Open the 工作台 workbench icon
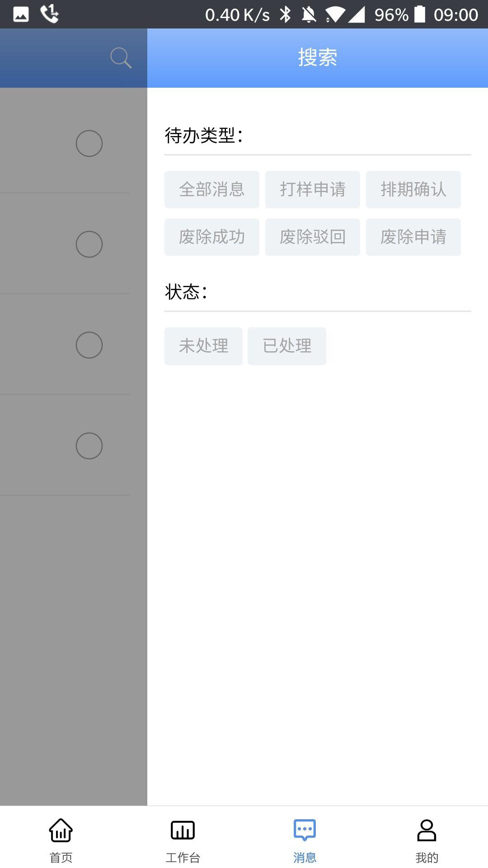Viewport: 488px width, 868px height. (183, 830)
